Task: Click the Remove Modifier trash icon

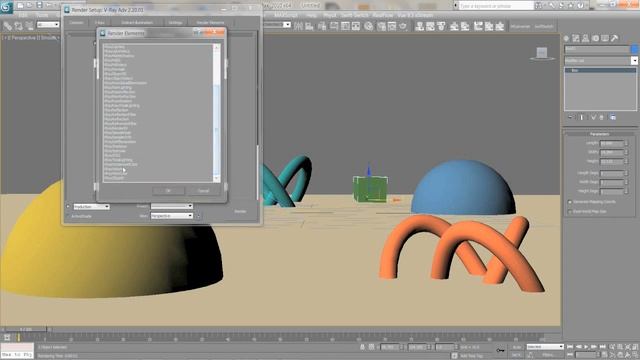Action: pyautogui.click(x=601, y=118)
